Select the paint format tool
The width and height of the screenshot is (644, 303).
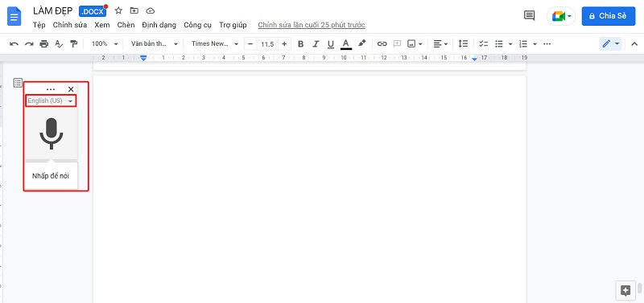click(74, 44)
